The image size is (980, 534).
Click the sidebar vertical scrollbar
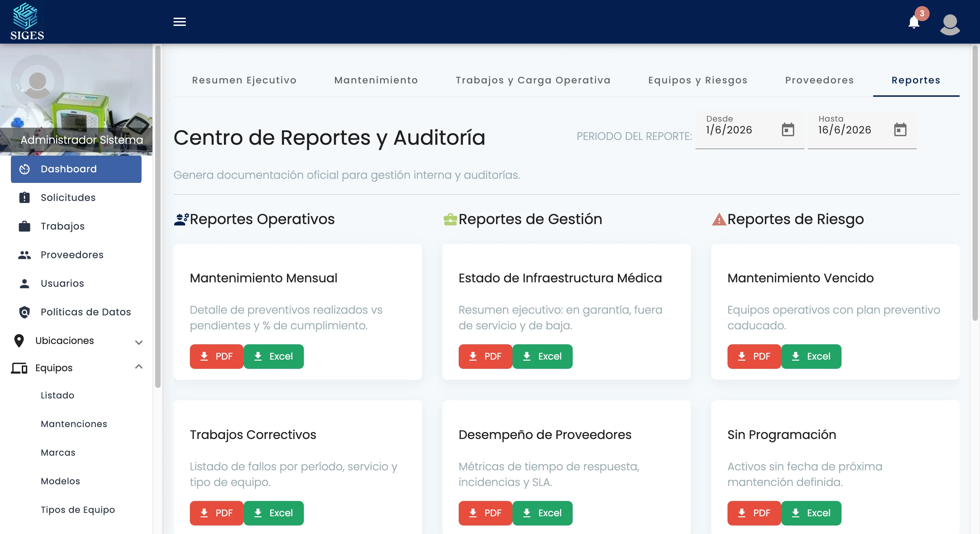pos(158,216)
